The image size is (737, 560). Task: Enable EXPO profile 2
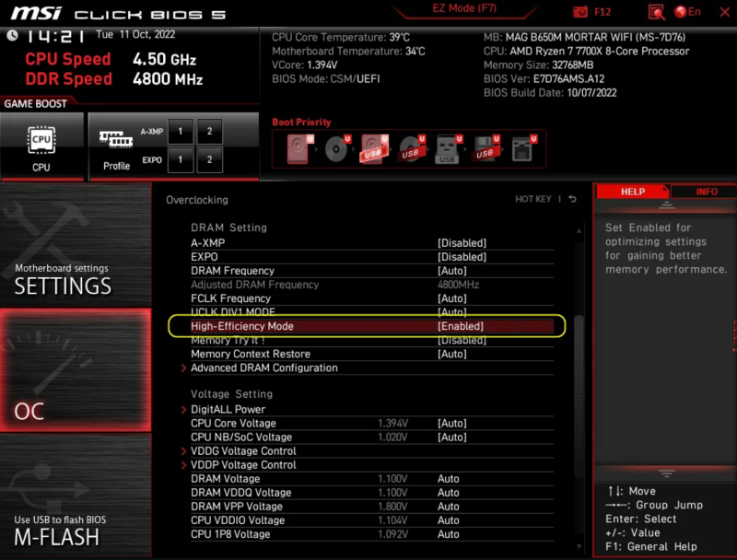click(x=210, y=159)
